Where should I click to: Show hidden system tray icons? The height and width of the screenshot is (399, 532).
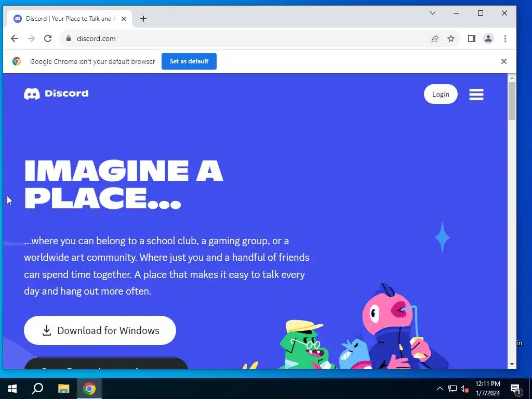tap(440, 389)
